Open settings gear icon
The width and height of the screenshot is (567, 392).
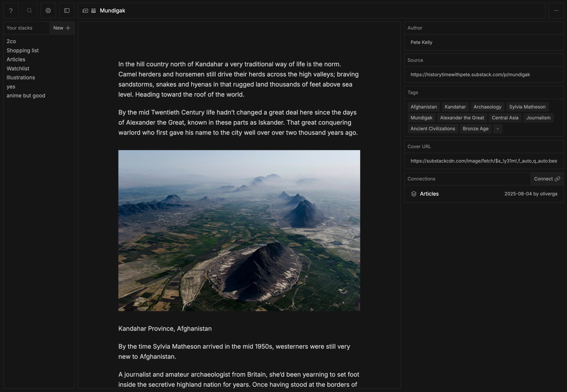(x=48, y=11)
